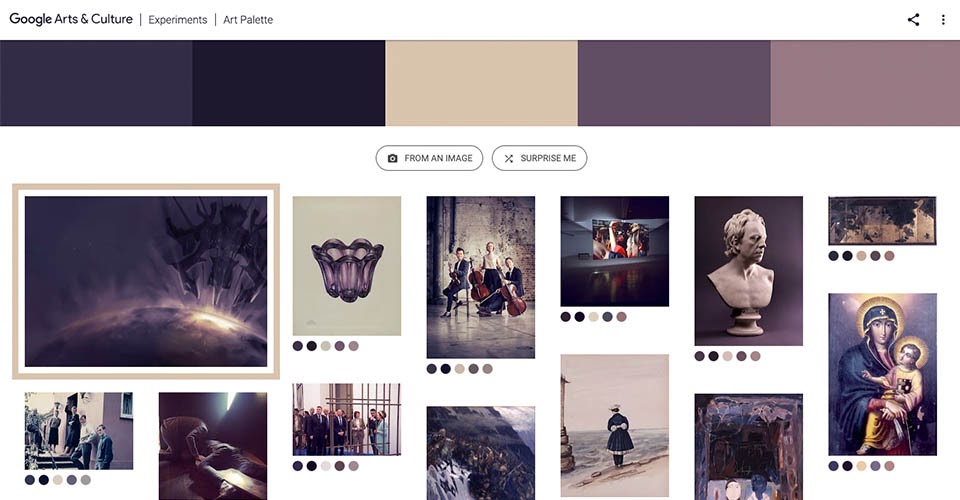Click blue-gray dot under gallery video photo

point(607,317)
